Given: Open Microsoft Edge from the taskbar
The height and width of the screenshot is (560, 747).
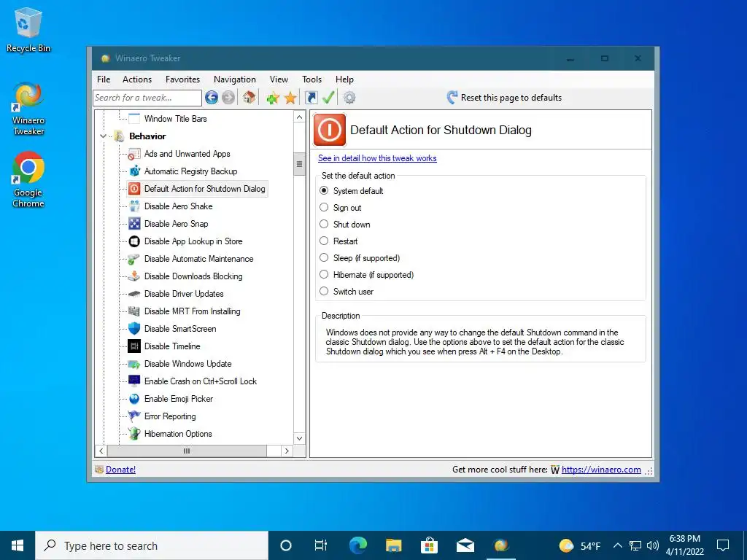Looking at the screenshot, I should click(x=357, y=545).
